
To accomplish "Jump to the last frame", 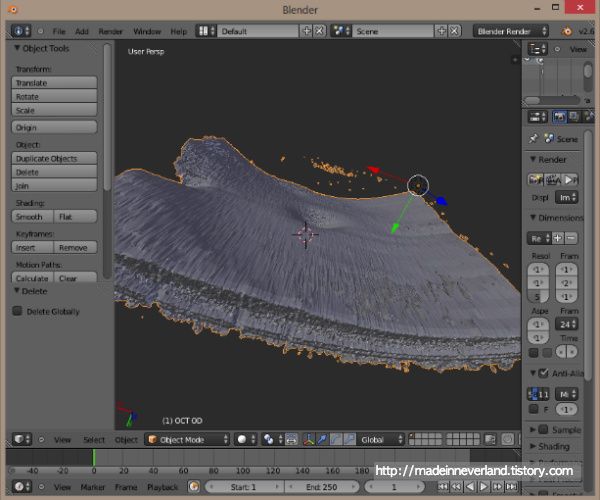I will click(511, 487).
